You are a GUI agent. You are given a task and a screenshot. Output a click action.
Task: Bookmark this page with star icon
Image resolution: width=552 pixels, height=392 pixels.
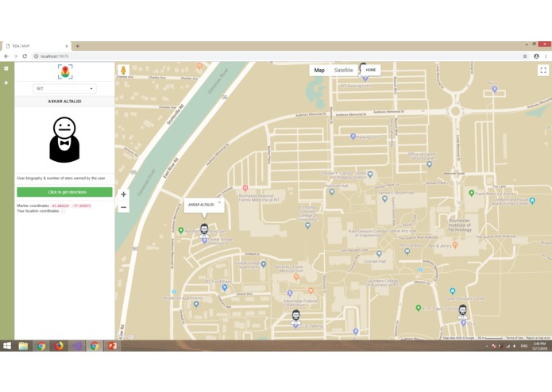click(525, 56)
